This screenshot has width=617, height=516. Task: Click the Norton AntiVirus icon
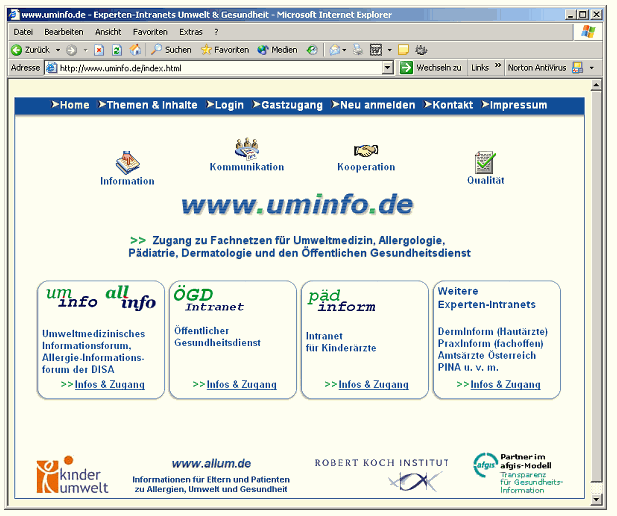pyautogui.click(x=577, y=68)
